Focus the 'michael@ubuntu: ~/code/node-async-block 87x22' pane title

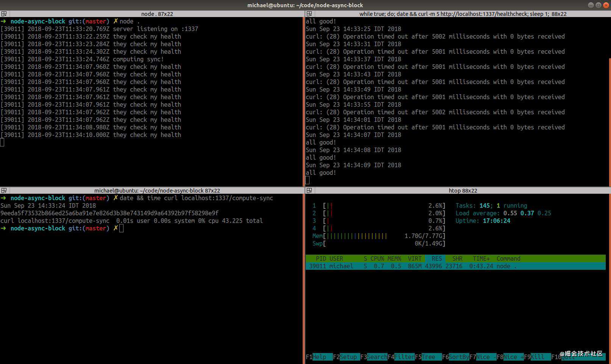pos(157,190)
